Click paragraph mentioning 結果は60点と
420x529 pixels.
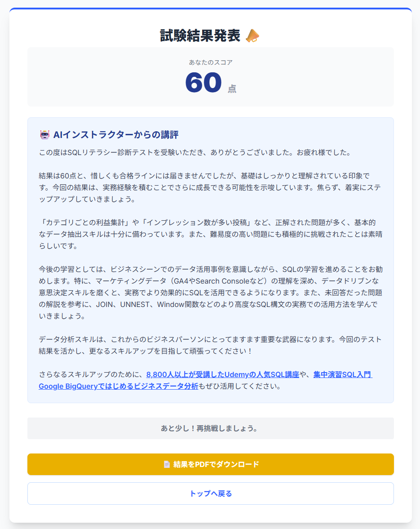click(210, 187)
